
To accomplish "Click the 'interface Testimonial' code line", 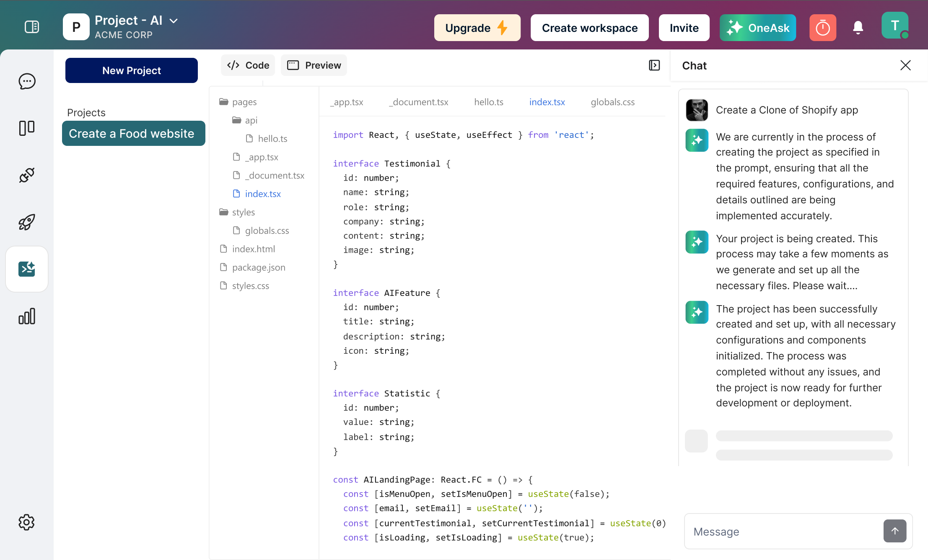I will [391, 163].
